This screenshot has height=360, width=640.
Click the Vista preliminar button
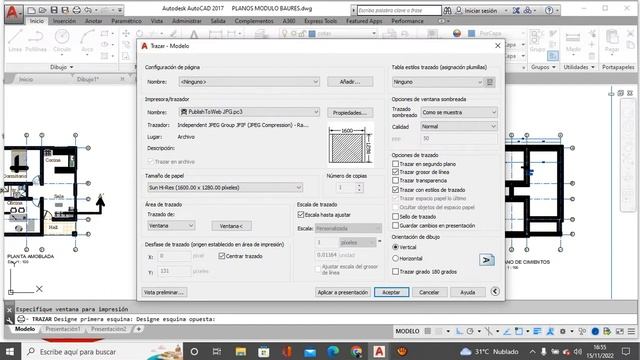coord(164,292)
